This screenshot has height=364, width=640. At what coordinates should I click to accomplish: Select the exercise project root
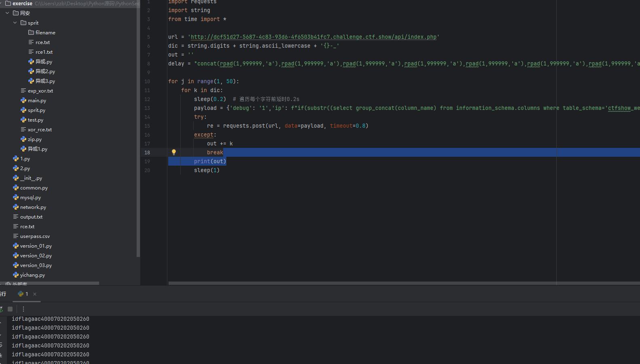tap(22, 4)
